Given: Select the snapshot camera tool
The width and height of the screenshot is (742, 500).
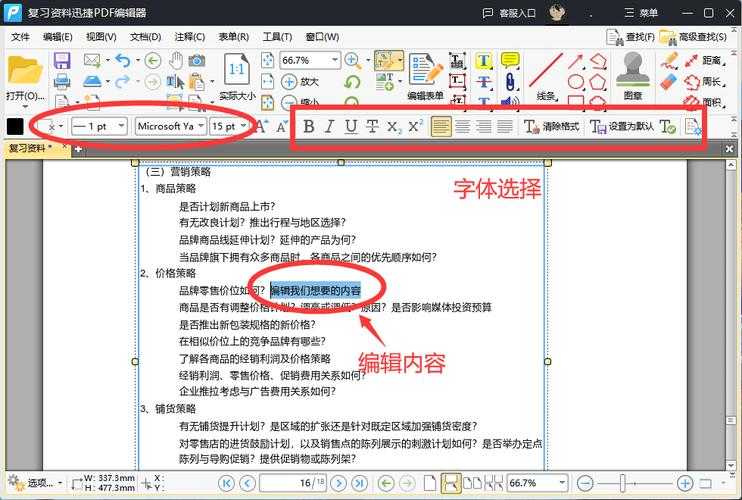Looking at the screenshot, I should (197, 61).
